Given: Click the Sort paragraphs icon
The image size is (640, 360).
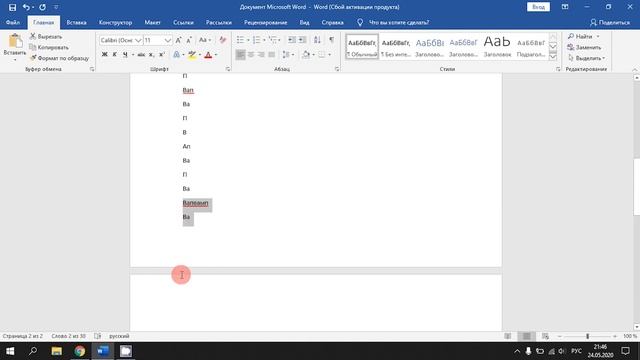Looking at the screenshot, I should pyautogui.click(x=317, y=40).
